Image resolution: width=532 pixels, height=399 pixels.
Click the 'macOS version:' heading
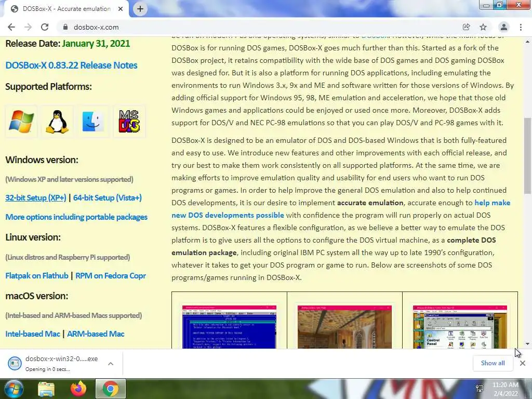37,296
